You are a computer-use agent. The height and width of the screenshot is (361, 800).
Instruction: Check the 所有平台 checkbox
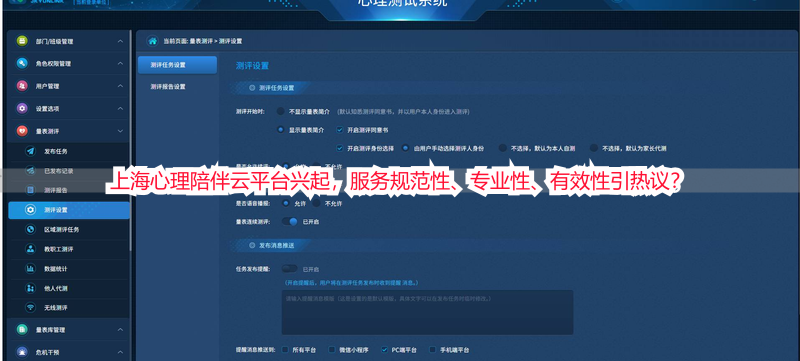coord(285,350)
